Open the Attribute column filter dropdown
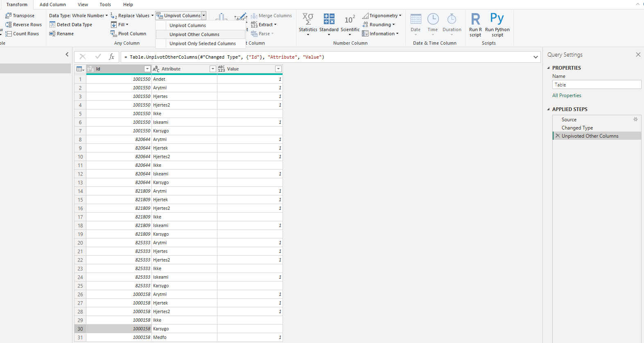This screenshot has width=644, height=343. click(x=213, y=69)
